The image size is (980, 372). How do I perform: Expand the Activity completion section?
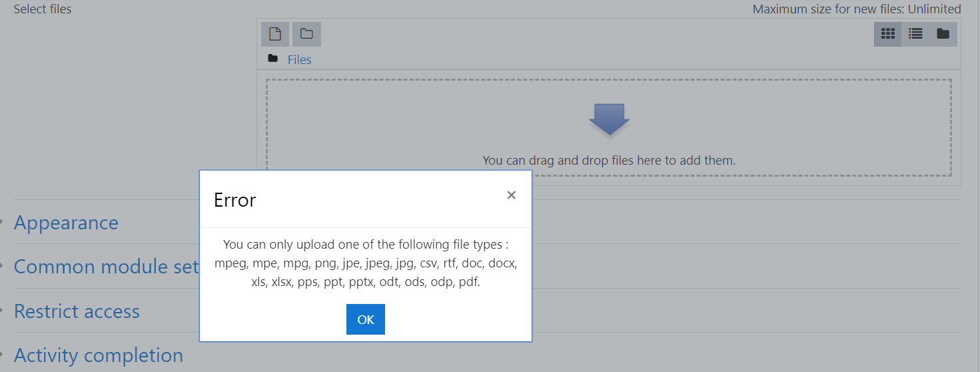pos(99,355)
